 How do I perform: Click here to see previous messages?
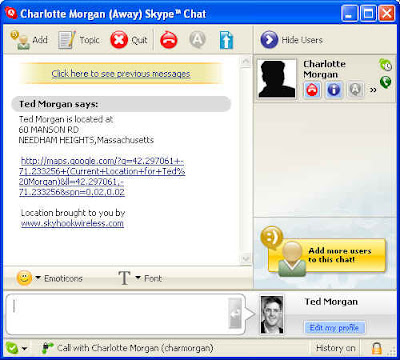tap(121, 73)
